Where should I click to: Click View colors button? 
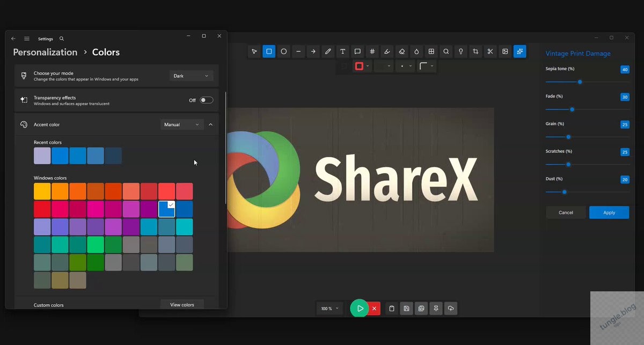pyautogui.click(x=182, y=304)
